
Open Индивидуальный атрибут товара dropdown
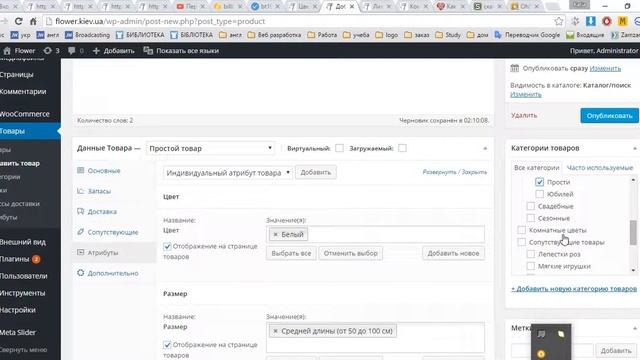point(228,173)
